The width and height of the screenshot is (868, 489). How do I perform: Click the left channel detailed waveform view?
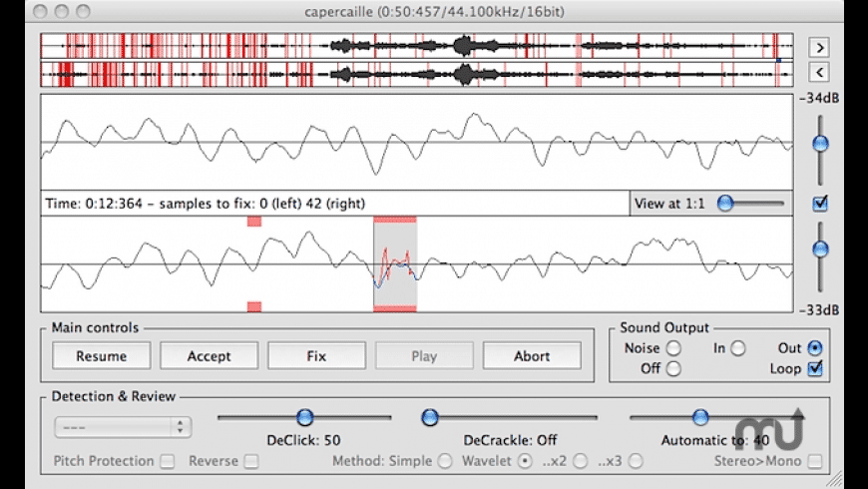417,143
